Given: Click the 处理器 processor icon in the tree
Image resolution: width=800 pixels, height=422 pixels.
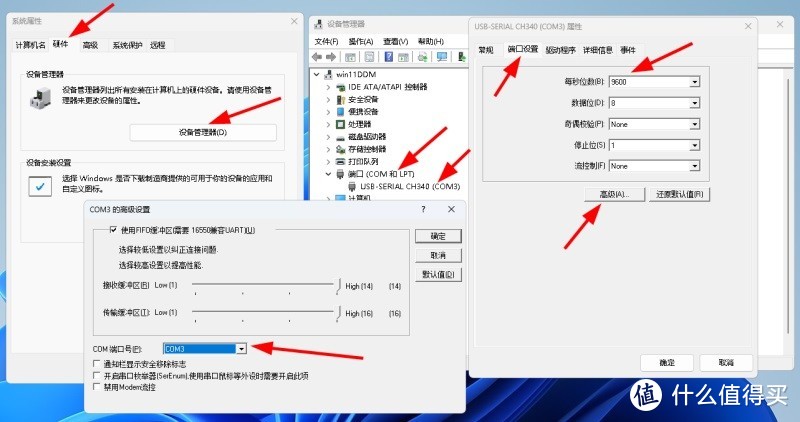Looking at the screenshot, I should click(339, 124).
